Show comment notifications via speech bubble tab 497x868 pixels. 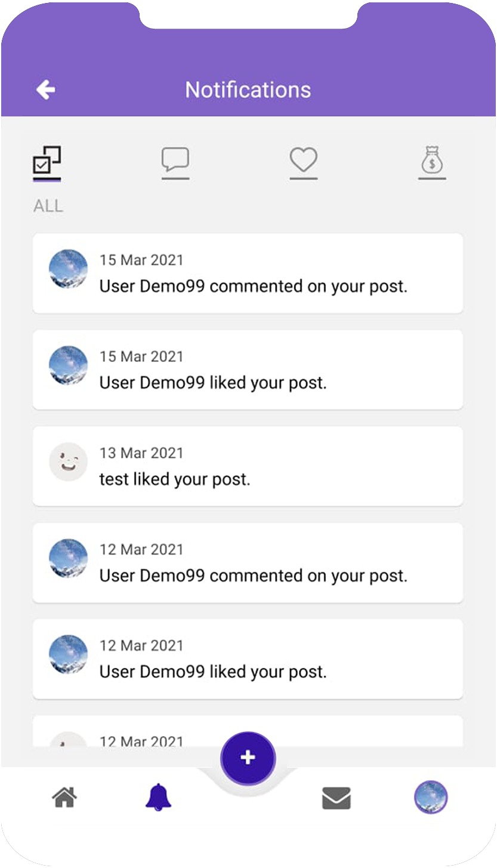[x=175, y=162]
